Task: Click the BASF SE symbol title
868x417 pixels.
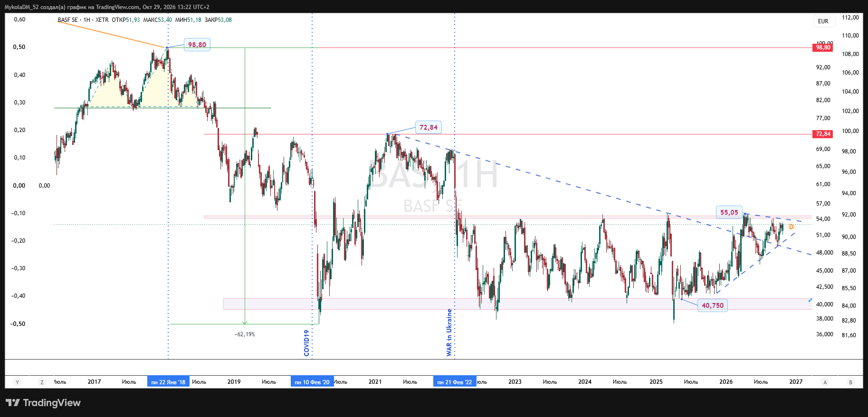Action: pos(67,20)
